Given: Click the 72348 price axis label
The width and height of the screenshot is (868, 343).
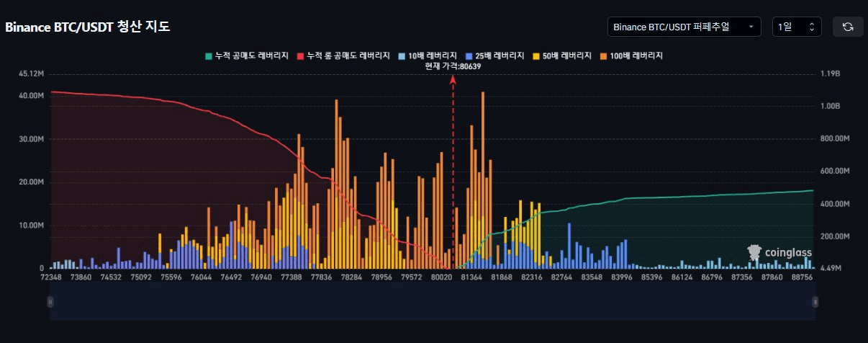Looking at the screenshot, I should pyautogui.click(x=51, y=277).
